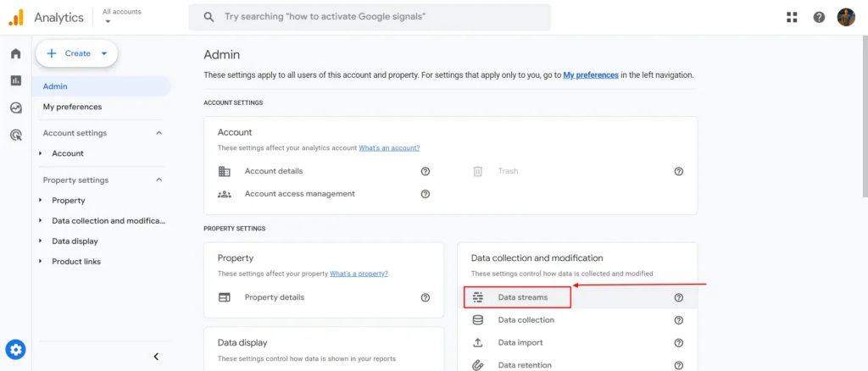Open the Home icon in left rail
This screenshot has height=371, width=868.
[x=15, y=53]
